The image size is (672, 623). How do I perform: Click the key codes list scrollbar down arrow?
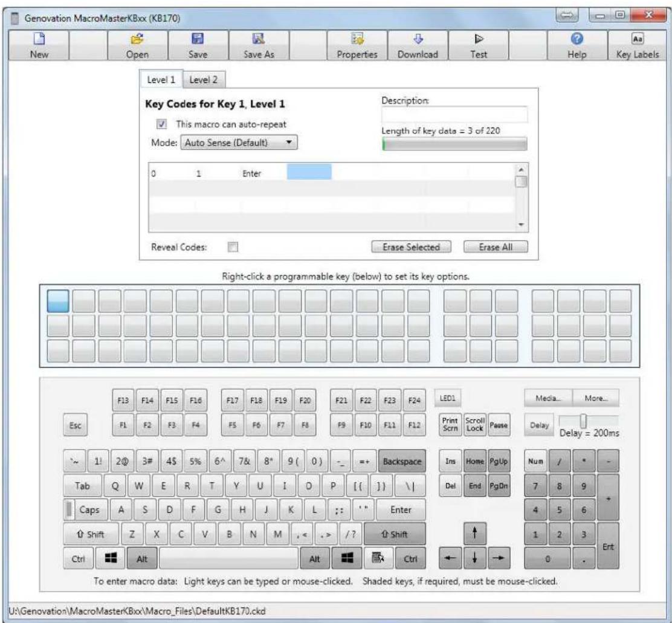pyautogui.click(x=521, y=225)
